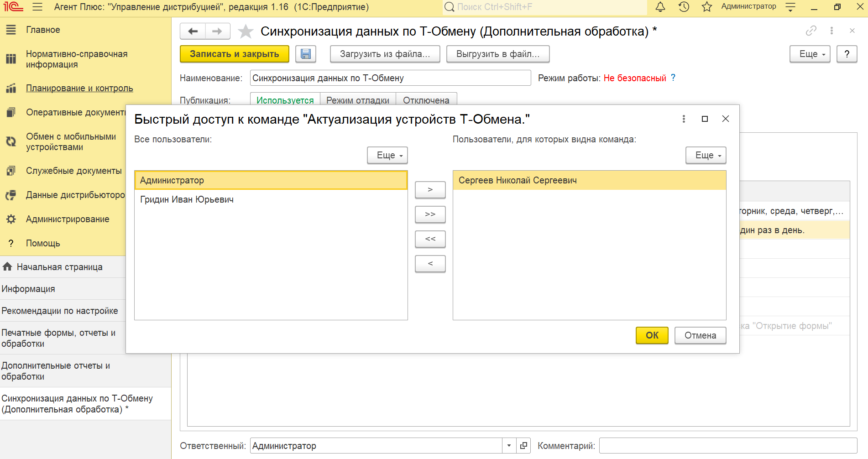Expand the form's main Еще menu
The image size is (868, 459).
(810, 54)
